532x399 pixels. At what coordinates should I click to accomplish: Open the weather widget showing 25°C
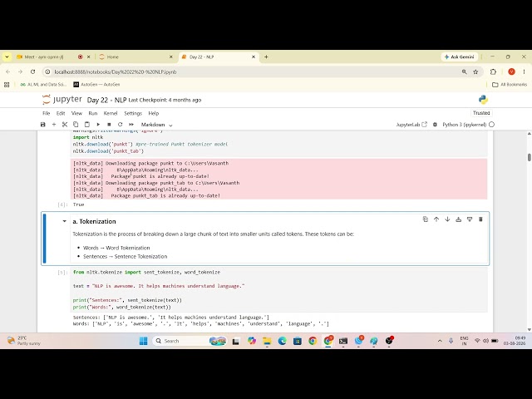[x=24, y=341]
